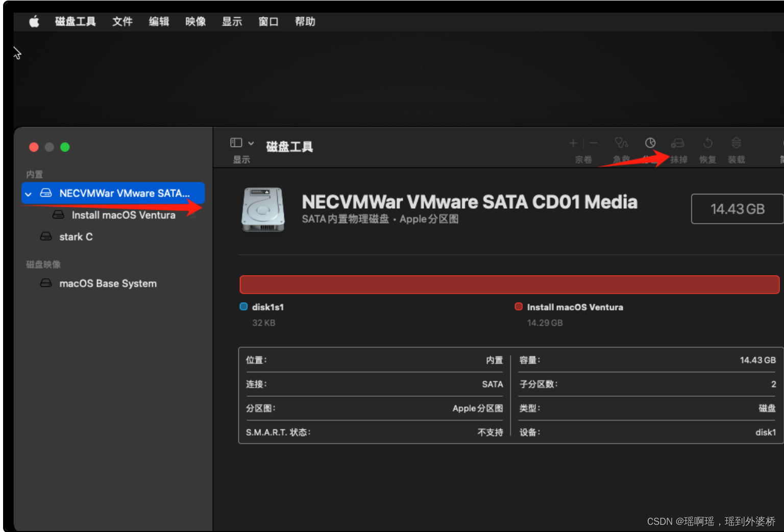Select stark C disk in sidebar
784x532 pixels.
pos(76,237)
